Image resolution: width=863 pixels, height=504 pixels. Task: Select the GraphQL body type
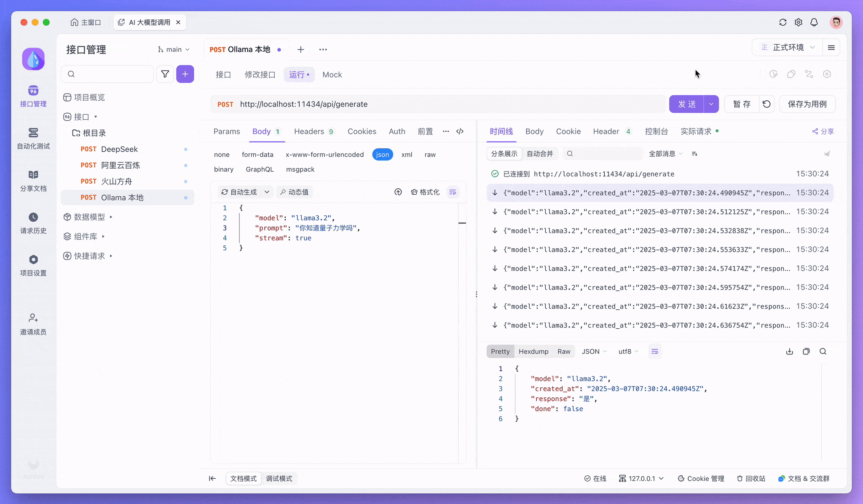(260, 169)
